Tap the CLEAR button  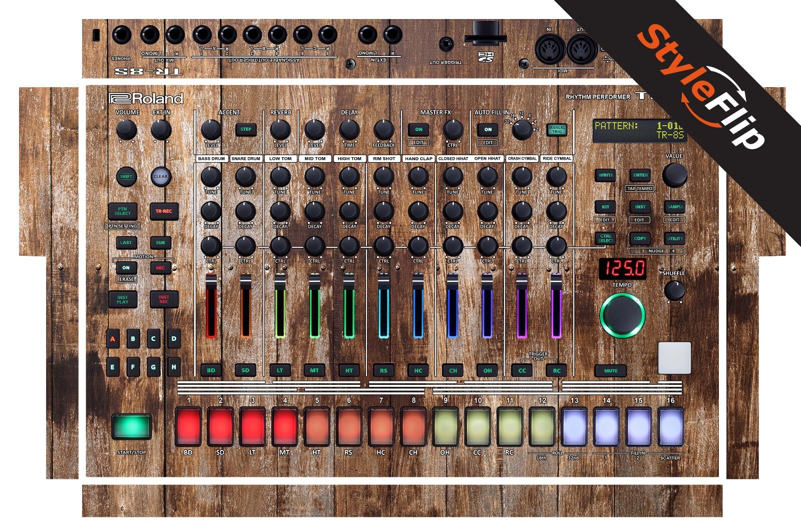pos(161,176)
